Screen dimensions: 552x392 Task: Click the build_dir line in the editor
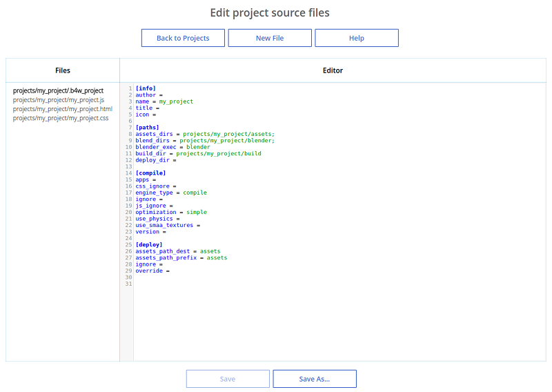coord(198,153)
